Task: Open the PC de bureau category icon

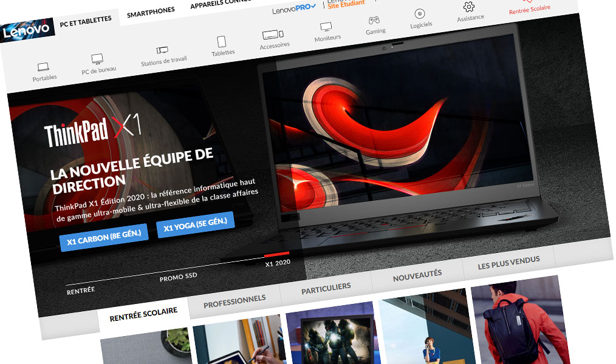Action: click(x=97, y=59)
